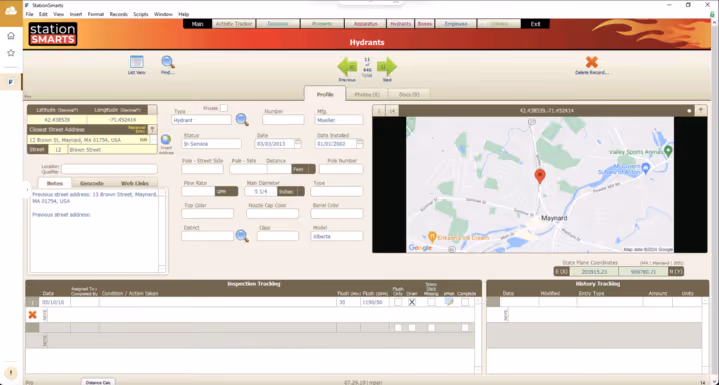This screenshot has width=719, height=385.
Task: Switch to the Geocode tab
Action: [x=92, y=183]
